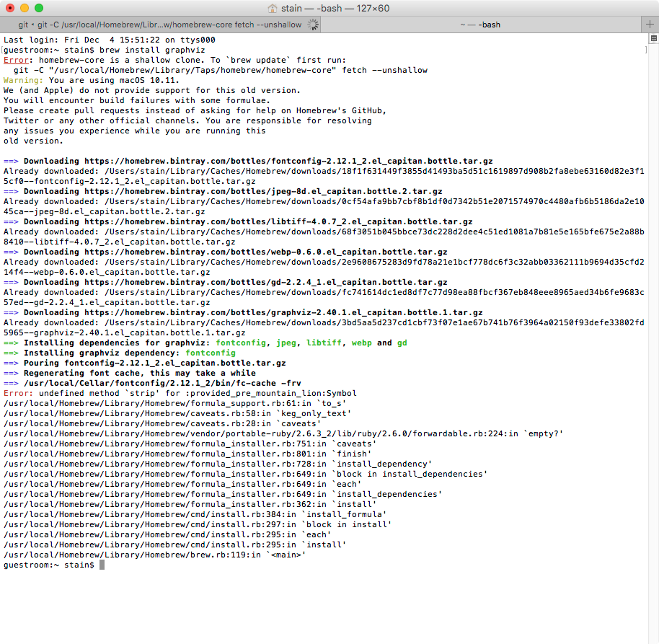Image resolution: width=659 pixels, height=644 pixels.
Task: Click the 'Last login: Fri Dec 4' line
Action: 110,40
